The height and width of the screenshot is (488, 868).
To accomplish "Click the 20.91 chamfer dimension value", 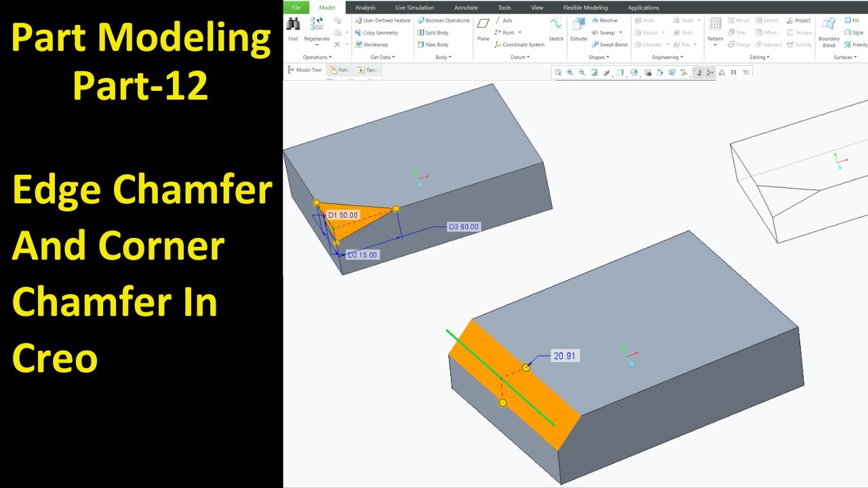I will pos(566,356).
